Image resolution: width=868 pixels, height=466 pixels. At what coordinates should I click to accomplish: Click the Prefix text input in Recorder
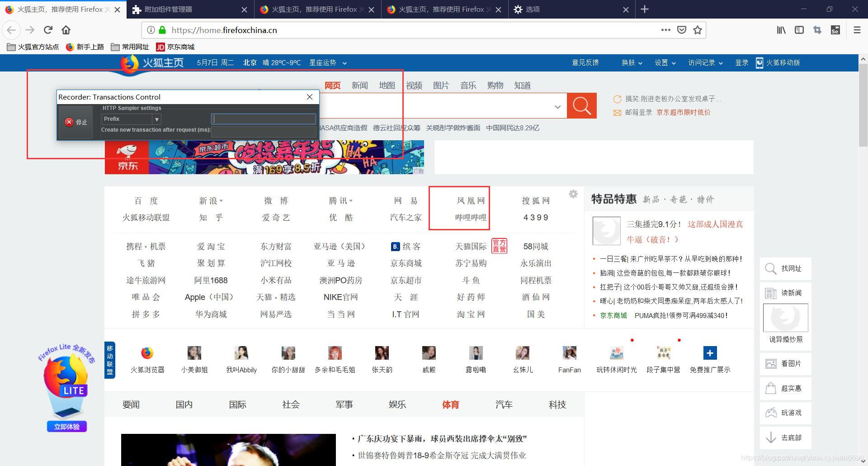264,119
